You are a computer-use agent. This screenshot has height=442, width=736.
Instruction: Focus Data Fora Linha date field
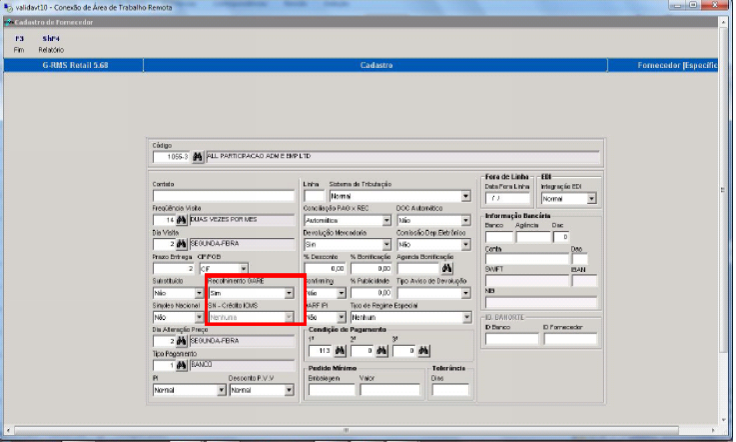507,198
